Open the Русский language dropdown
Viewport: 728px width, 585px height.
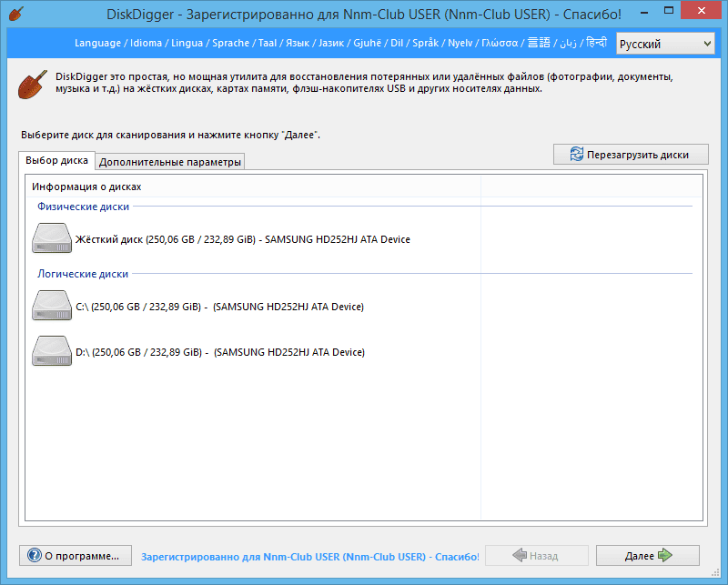click(665, 44)
